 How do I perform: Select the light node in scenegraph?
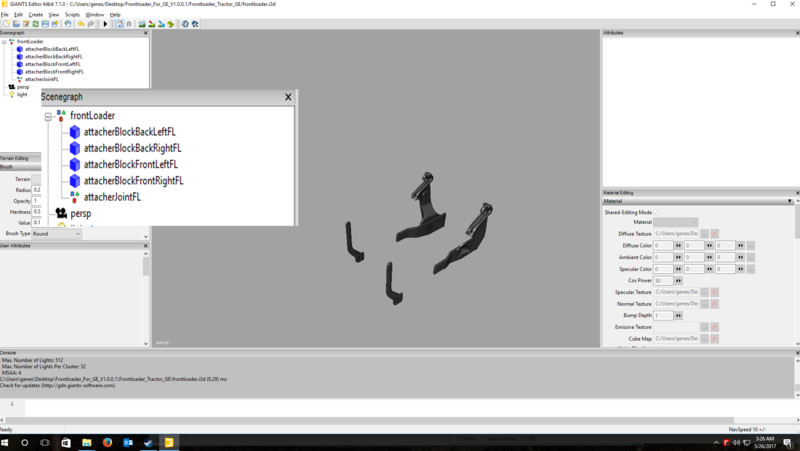[x=22, y=94]
